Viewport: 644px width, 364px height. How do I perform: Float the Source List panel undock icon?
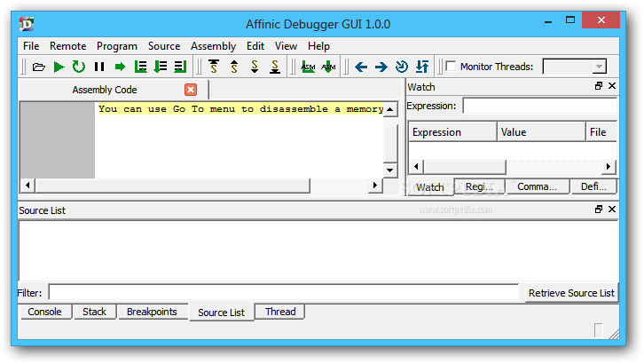click(x=599, y=210)
